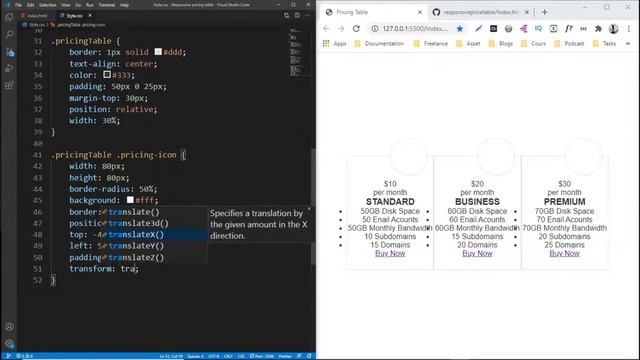Open the Freelance bookmarks folder
The image size is (640, 360).
430,44
